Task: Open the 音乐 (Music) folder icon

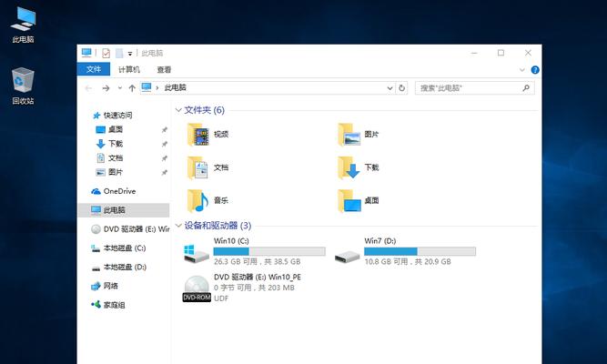Action: pos(197,199)
